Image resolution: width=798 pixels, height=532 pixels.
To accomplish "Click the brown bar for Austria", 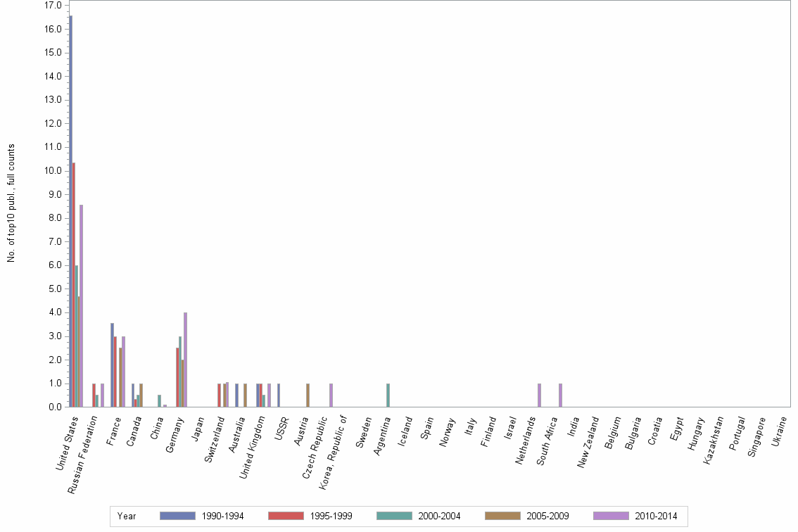I will tap(308, 394).
